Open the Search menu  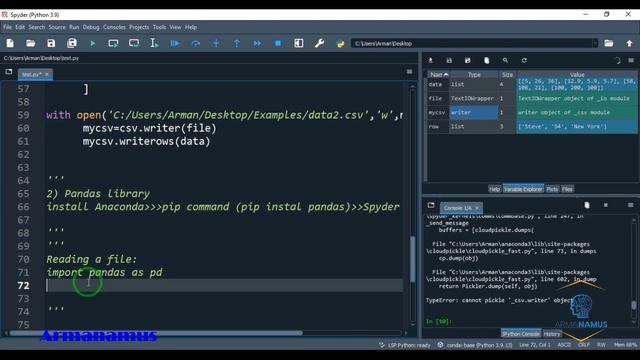pyautogui.click(x=37, y=27)
